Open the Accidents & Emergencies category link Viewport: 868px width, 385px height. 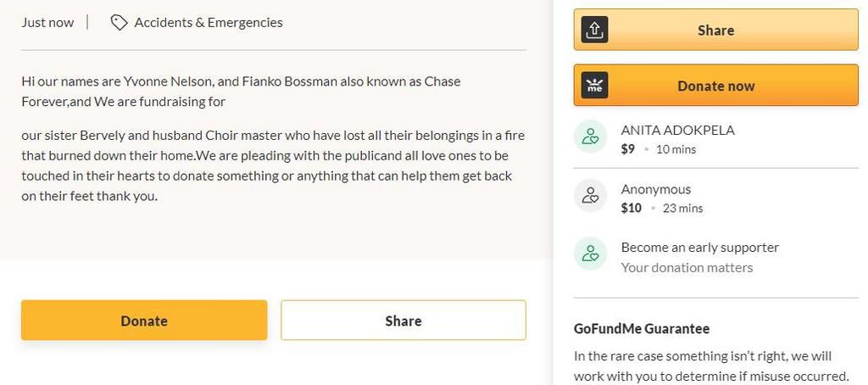pyautogui.click(x=209, y=23)
